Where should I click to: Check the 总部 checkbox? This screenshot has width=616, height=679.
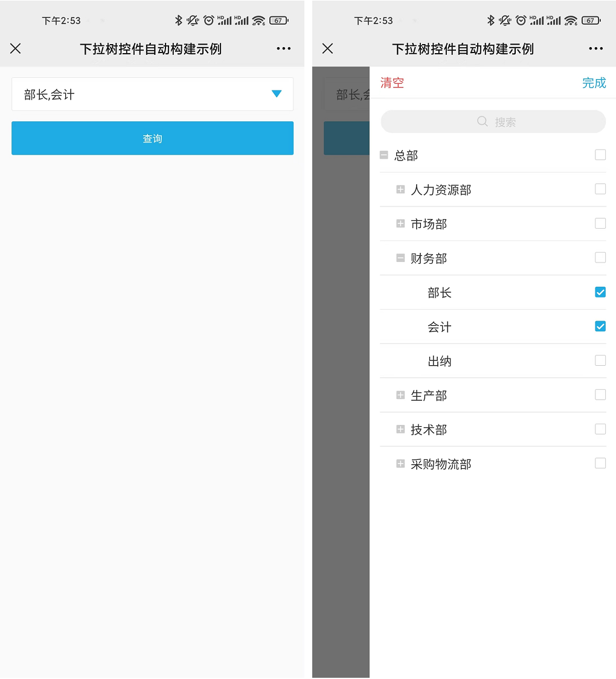[600, 155]
